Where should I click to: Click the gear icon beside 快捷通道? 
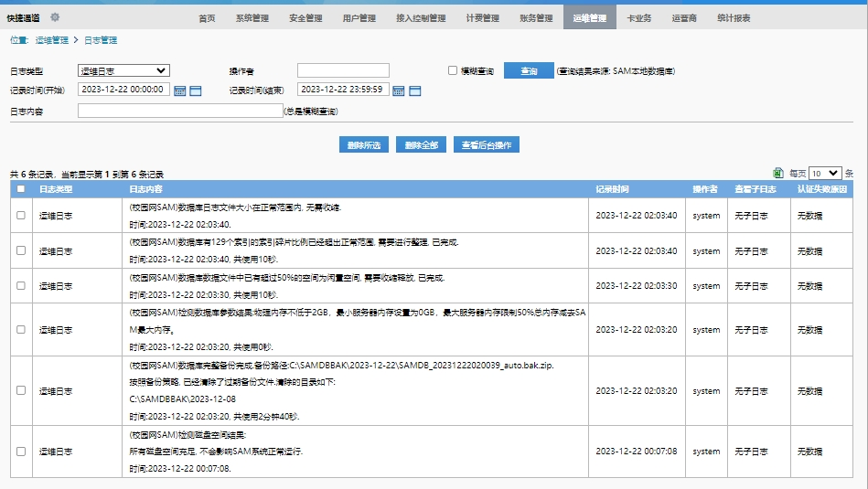[55, 17]
